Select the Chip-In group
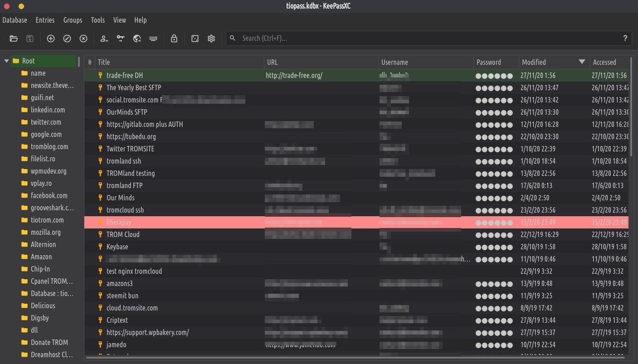Viewport: 638px width, 364px height. [40, 269]
